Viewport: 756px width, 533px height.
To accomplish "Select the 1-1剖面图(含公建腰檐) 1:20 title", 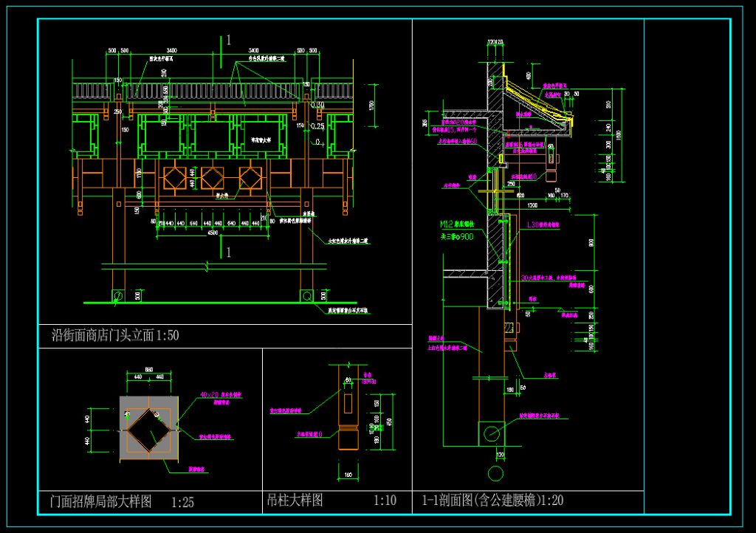I will pos(492,501).
